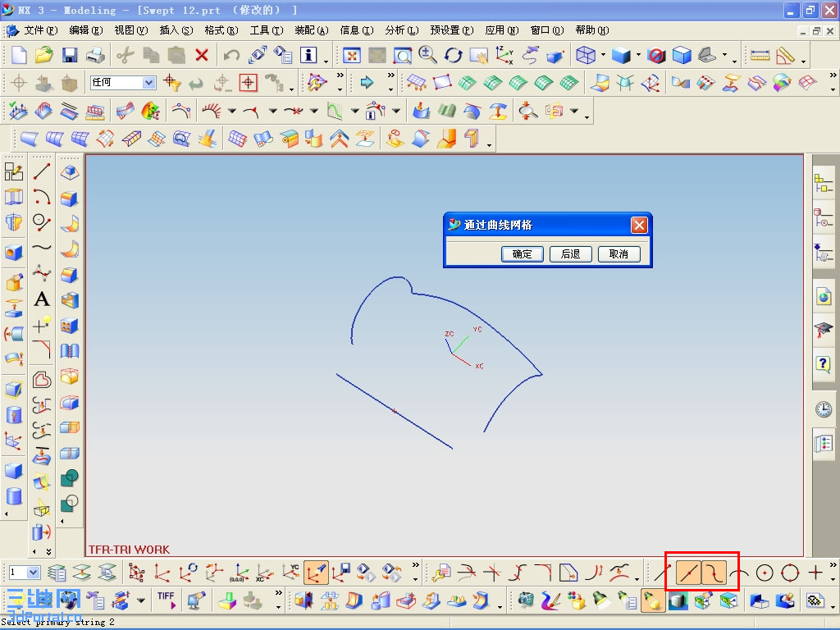This screenshot has height=630, width=840.
Task: Toggle the line snap point option
Action: 688,573
